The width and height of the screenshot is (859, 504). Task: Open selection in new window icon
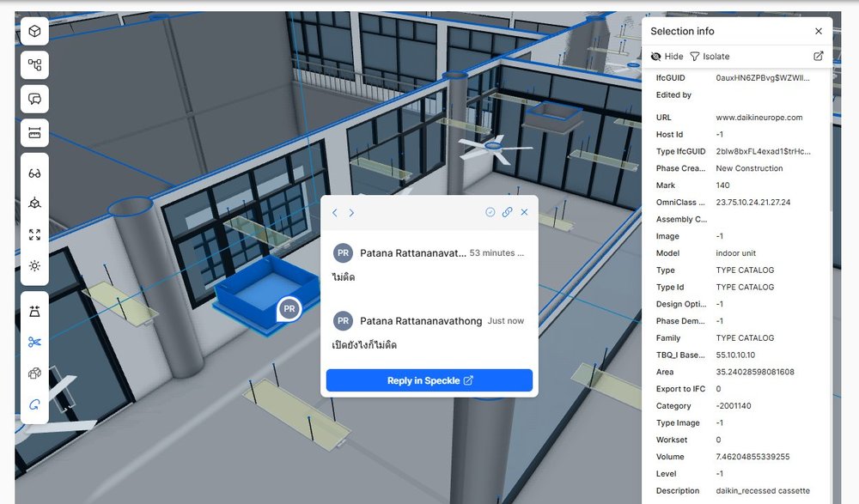click(819, 56)
